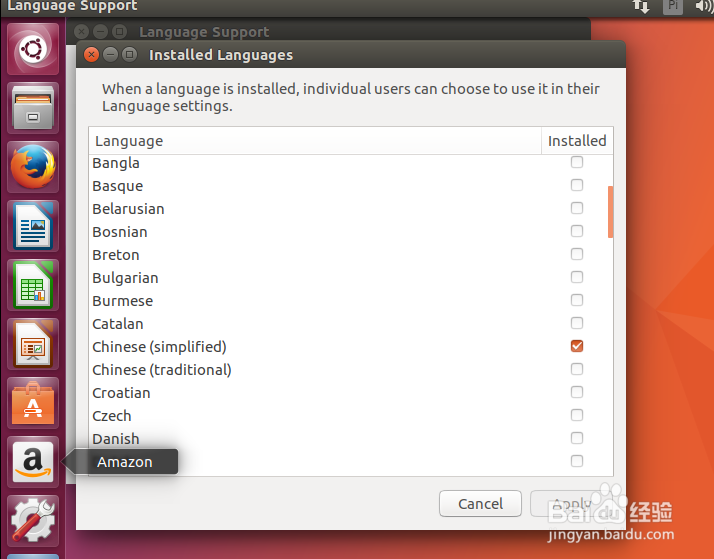Uncheck Chinese (simplified) installed checkbox
The width and height of the screenshot is (714, 559).
(577, 346)
